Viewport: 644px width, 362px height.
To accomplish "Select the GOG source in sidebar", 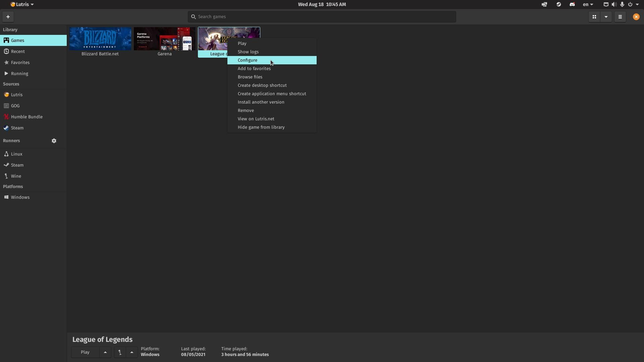I will click(x=15, y=106).
